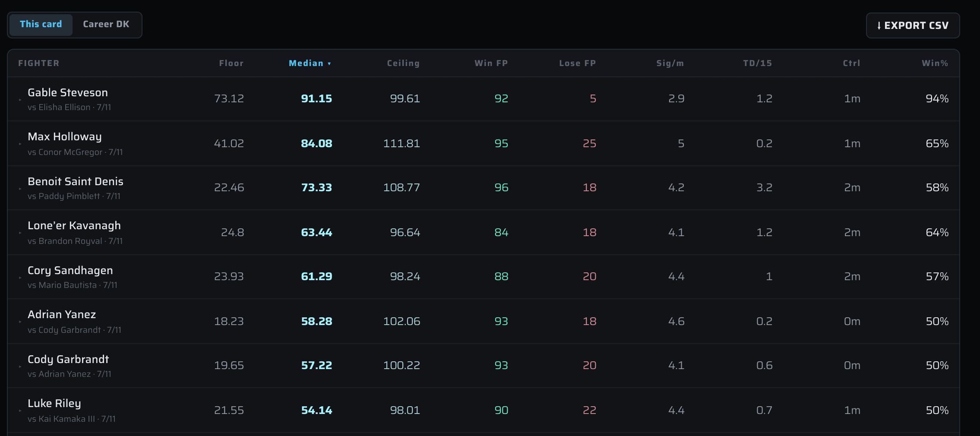This screenshot has height=436, width=980.
Task: Click the ceiling value 111.81
Action: 401,143
